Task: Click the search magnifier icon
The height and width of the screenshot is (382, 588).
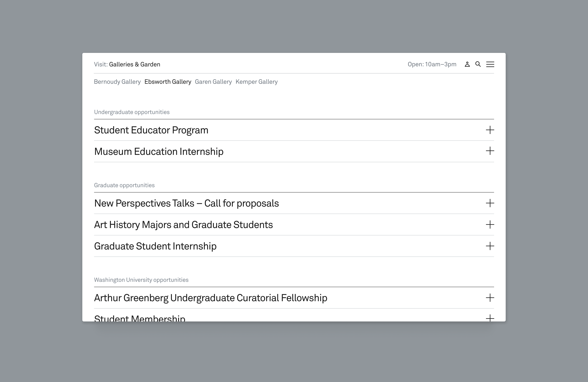Action: click(478, 64)
